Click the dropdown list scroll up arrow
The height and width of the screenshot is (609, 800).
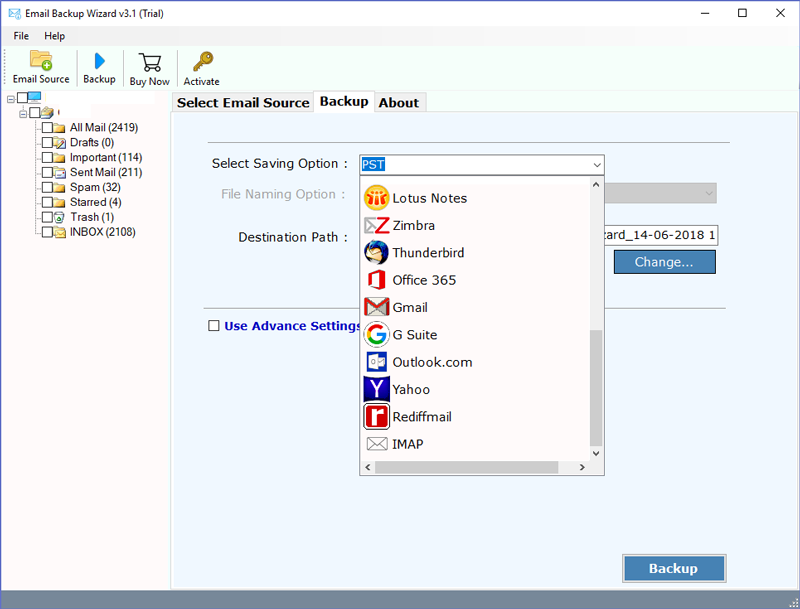tap(596, 185)
